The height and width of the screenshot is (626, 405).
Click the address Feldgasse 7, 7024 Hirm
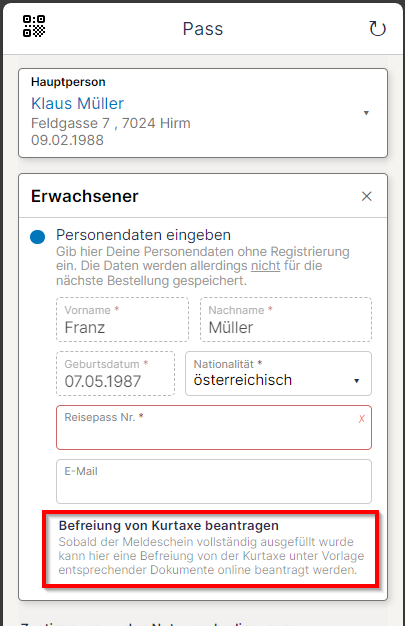[111, 123]
